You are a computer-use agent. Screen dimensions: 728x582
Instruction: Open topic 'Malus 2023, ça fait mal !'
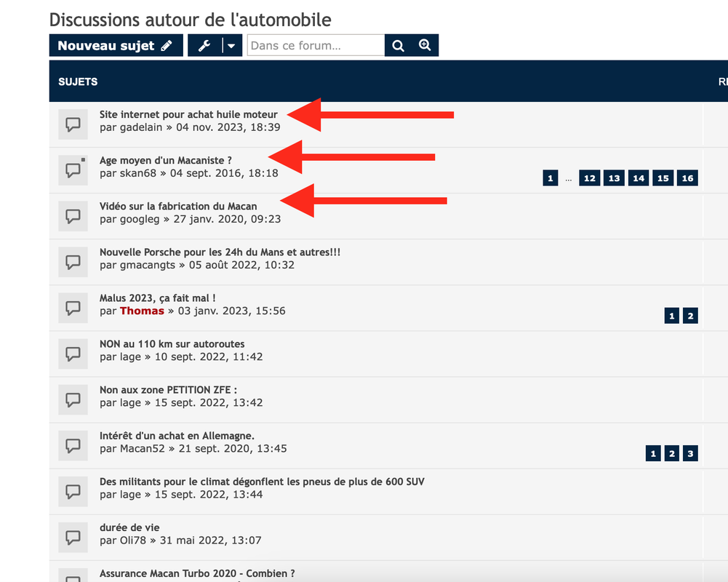(157, 298)
